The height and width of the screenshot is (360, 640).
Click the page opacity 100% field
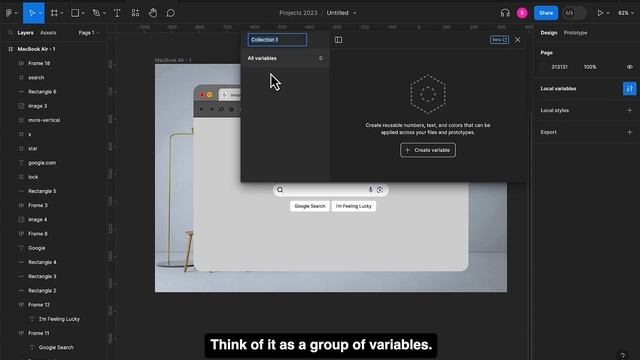coord(590,67)
